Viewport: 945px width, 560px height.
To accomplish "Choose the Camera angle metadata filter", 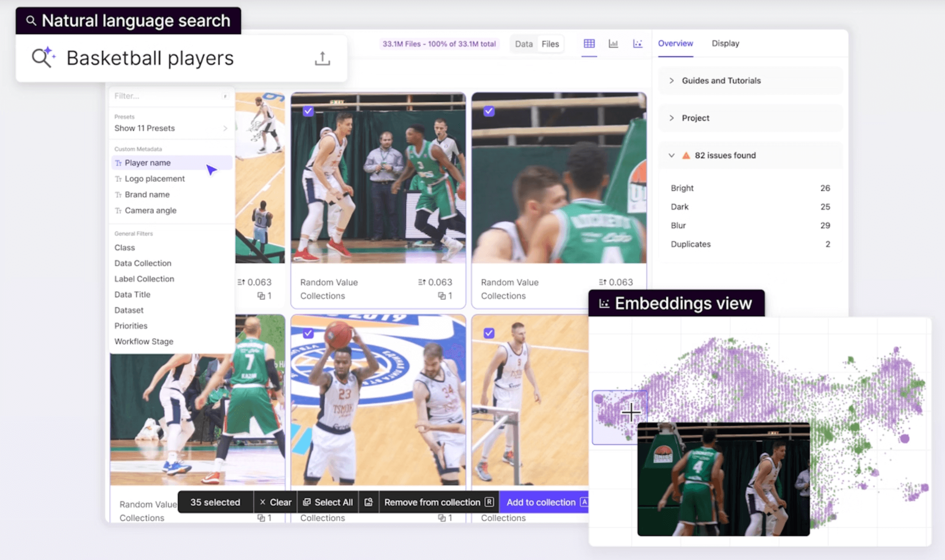I will [150, 211].
